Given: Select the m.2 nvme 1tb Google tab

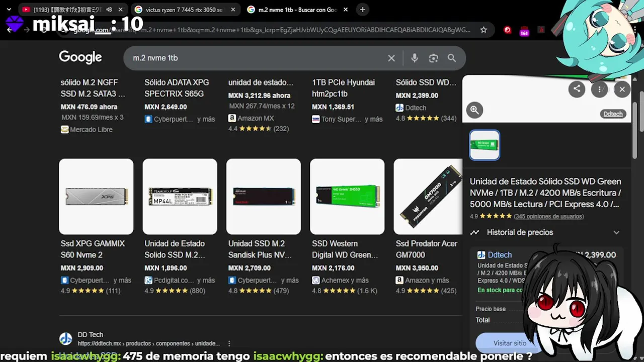Looking at the screenshot, I should pos(297,10).
